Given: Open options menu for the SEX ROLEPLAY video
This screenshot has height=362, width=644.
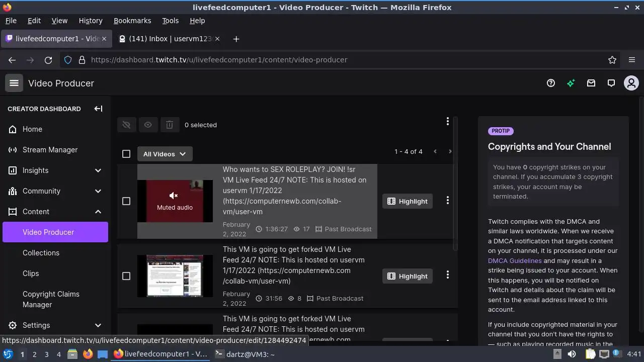Looking at the screenshot, I should 447,201.
